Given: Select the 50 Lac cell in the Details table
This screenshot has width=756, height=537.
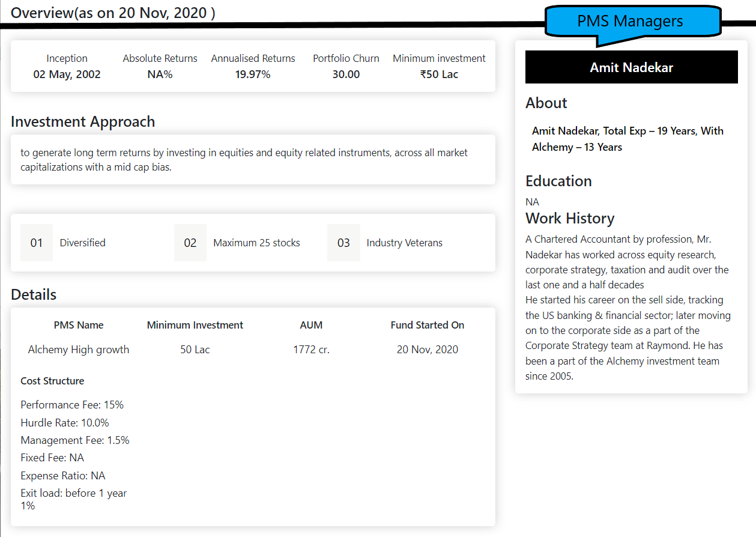Looking at the screenshot, I should 195,350.
